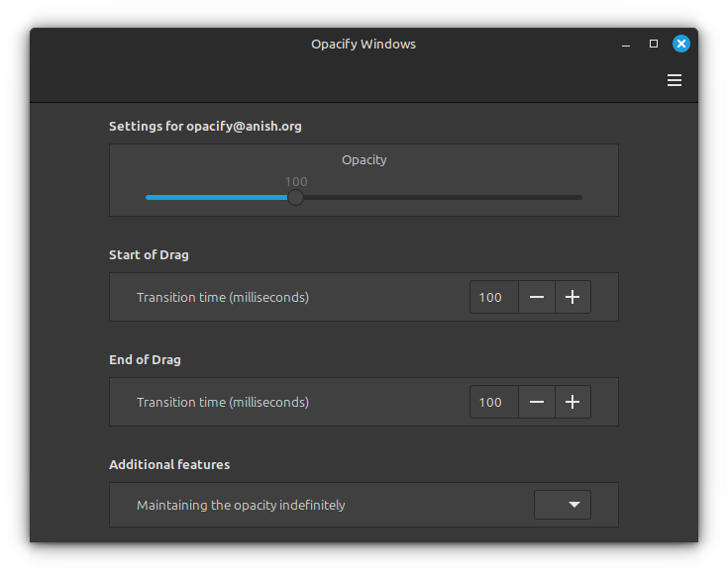Click the blue filled part of Opacity slider
This screenshot has height=574, width=728.
coord(216,197)
